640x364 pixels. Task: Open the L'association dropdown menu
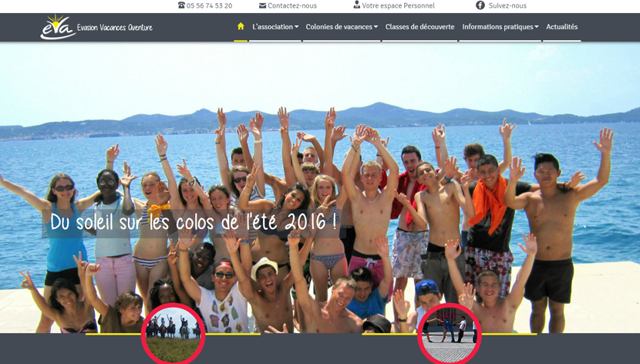[275, 27]
